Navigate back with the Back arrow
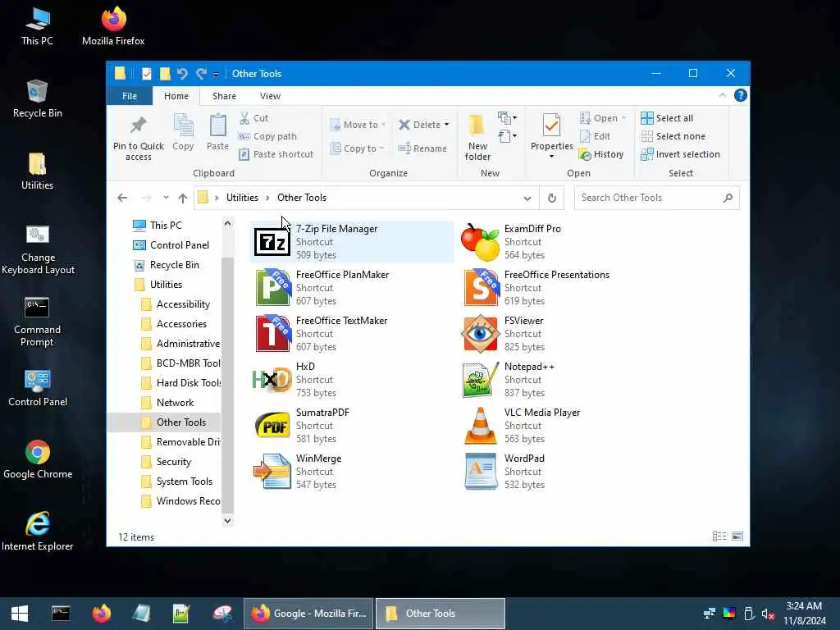840x630 pixels. (122, 199)
